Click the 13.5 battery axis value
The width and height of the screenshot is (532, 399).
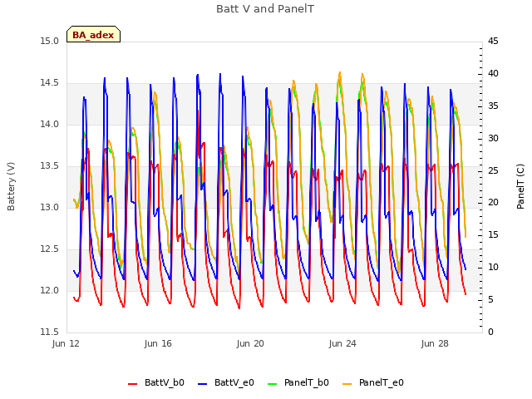(x=50, y=166)
